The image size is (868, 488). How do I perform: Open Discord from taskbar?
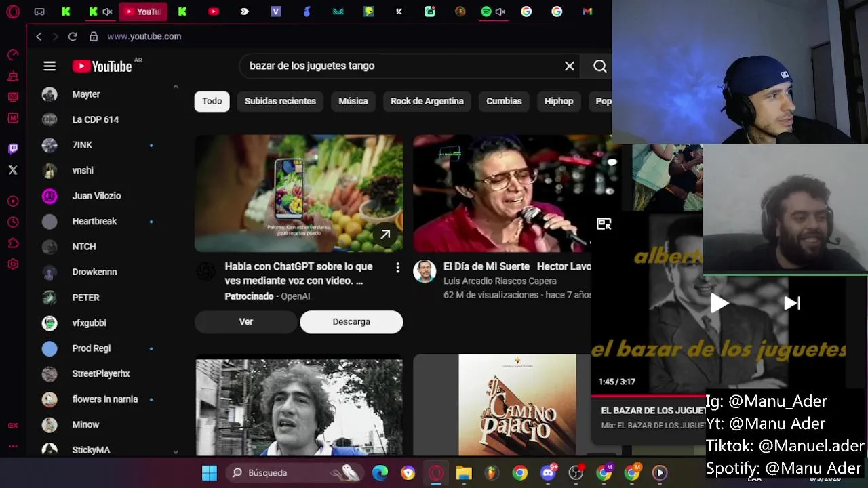(x=548, y=472)
